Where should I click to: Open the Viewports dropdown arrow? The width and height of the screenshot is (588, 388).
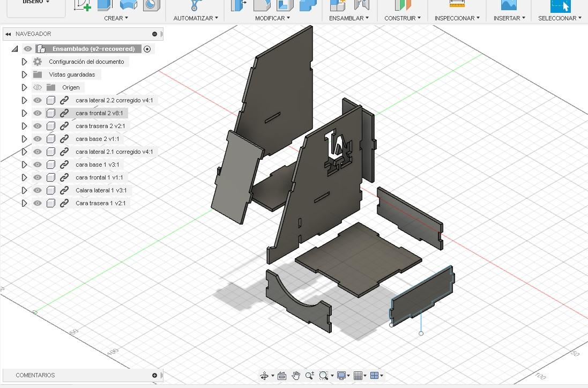click(x=382, y=376)
